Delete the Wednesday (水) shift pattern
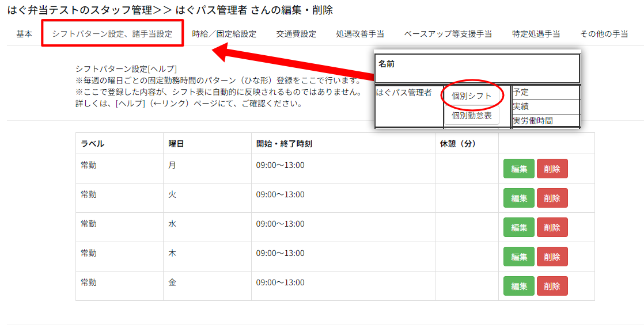Viewport: 644px width, 325px height. [552, 227]
